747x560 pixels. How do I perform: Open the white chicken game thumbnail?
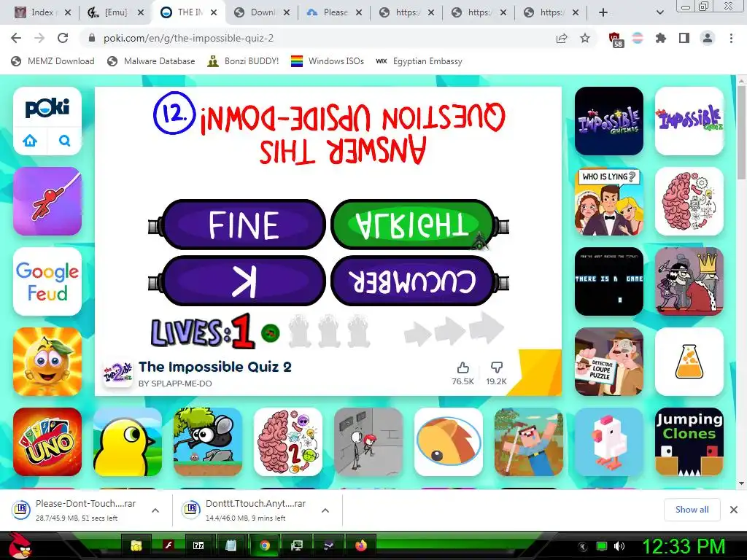(x=609, y=442)
